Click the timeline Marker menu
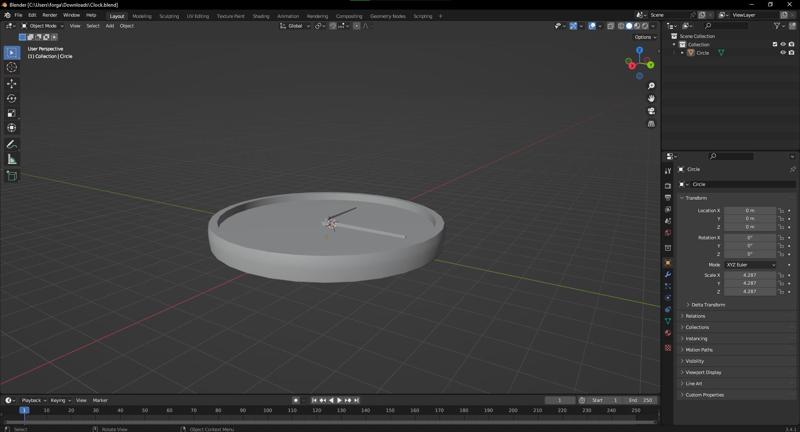 [x=100, y=400]
